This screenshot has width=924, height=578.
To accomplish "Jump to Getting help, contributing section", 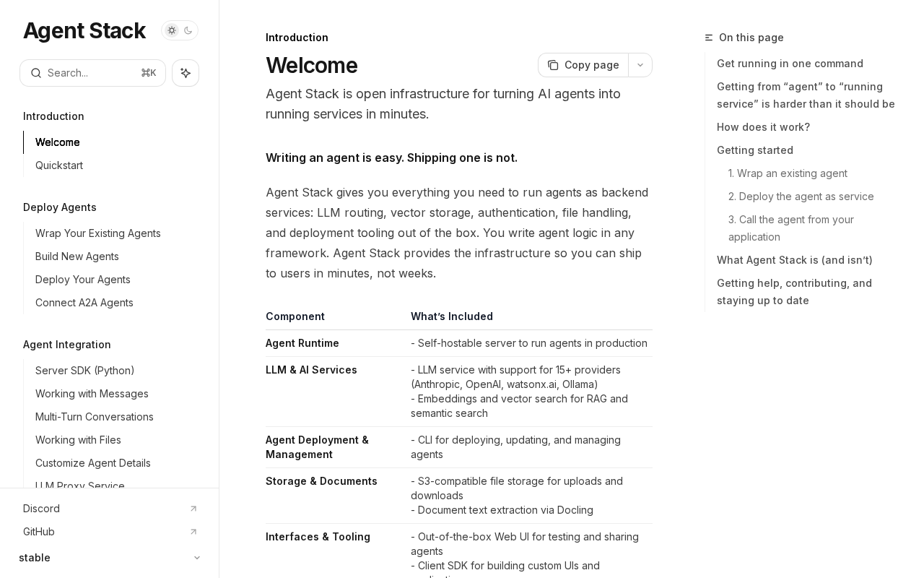I will click(794, 292).
